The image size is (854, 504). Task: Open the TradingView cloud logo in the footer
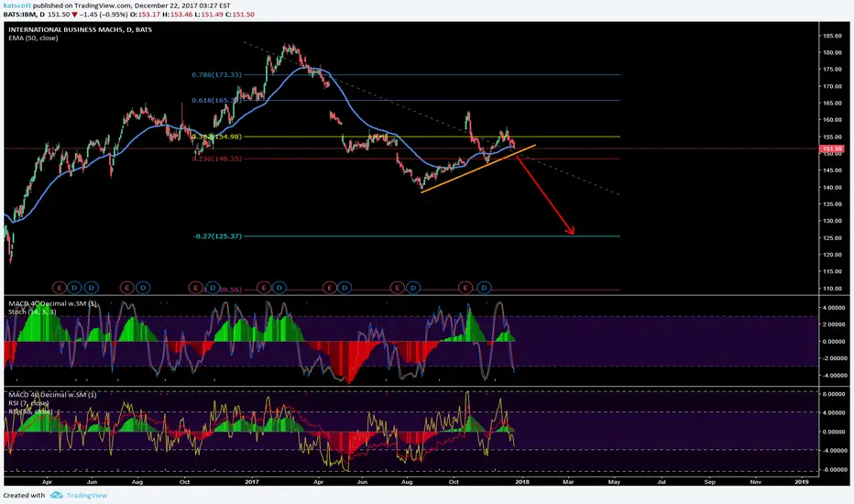pos(56,495)
